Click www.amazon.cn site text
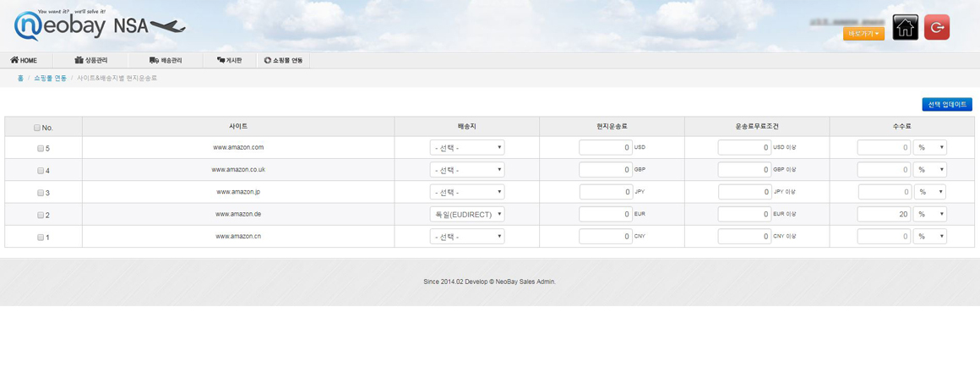This screenshot has height=372, width=980. 238,237
